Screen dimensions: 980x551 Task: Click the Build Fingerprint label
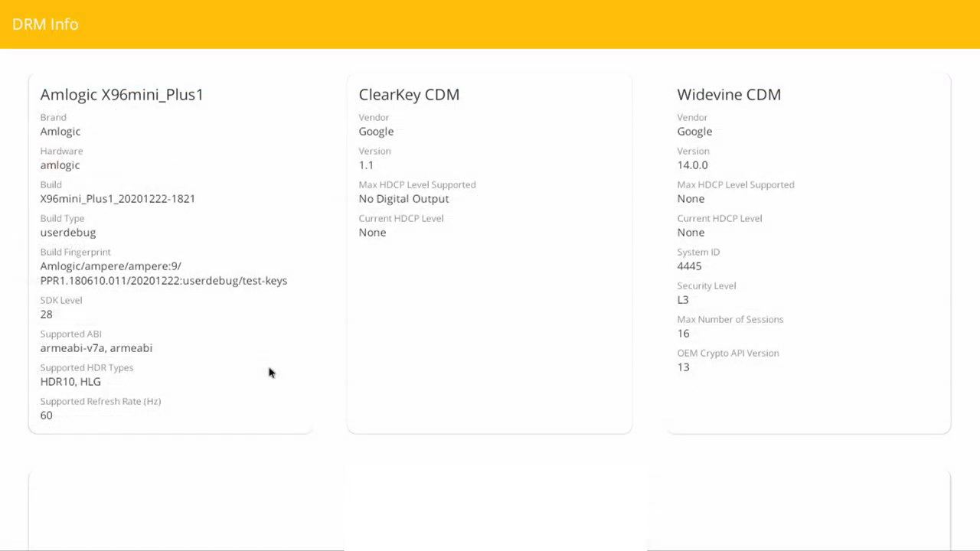coord(75,252)
